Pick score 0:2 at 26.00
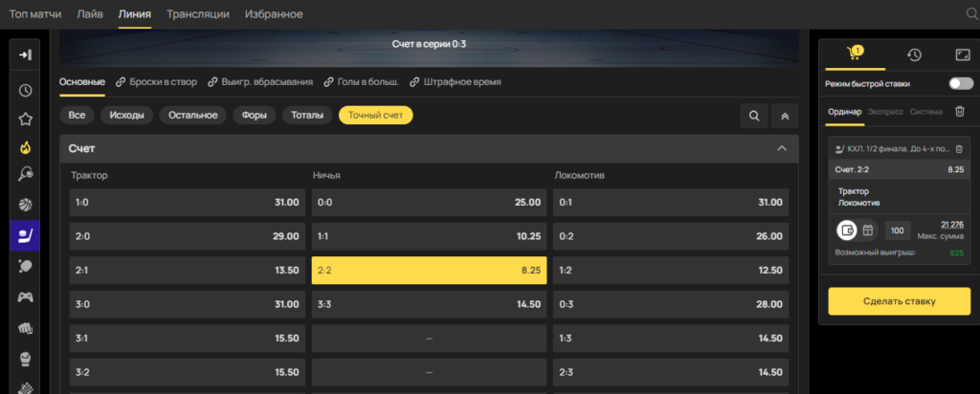This screenshot has height=394, width=980. 671,236
